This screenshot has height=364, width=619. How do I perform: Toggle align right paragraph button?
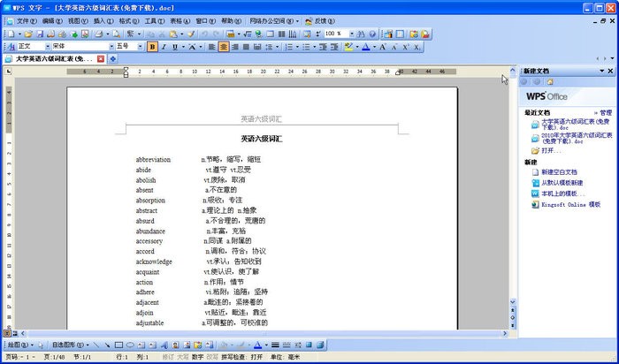(x=235, y=47)
